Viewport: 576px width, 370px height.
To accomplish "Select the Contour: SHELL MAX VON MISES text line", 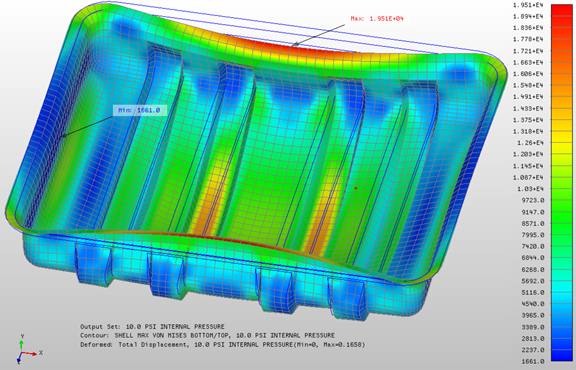I will 208,335.
